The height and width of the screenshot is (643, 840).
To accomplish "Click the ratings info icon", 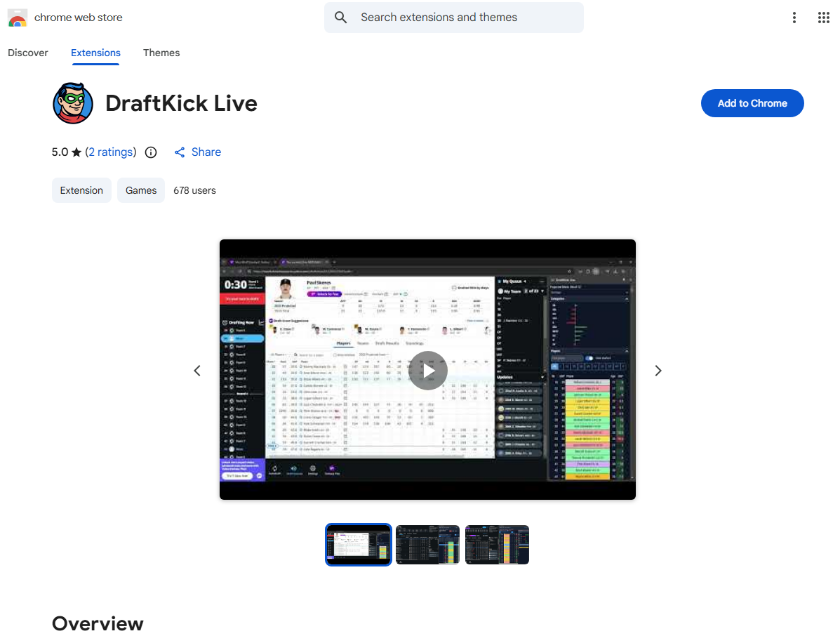I will coord(151,152).
